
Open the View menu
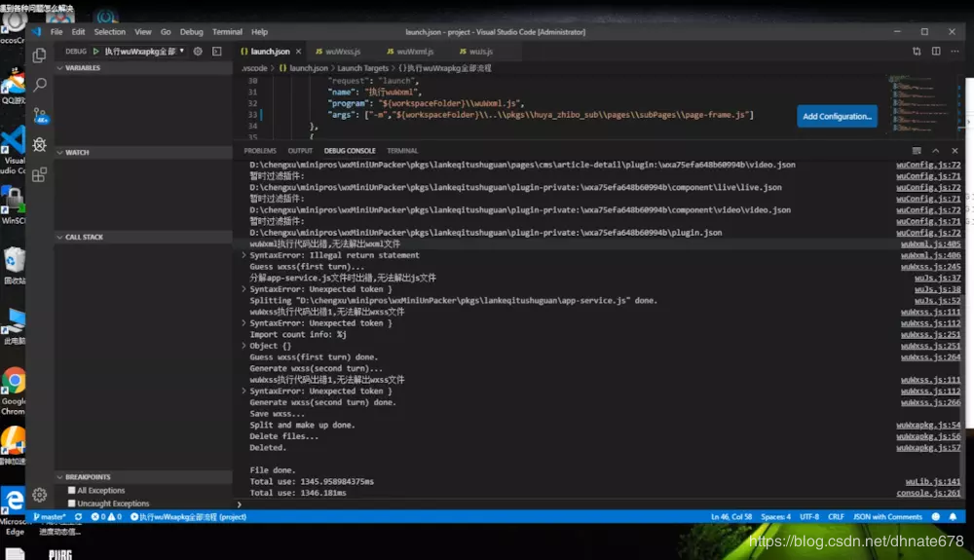click(x=143, y=32)
